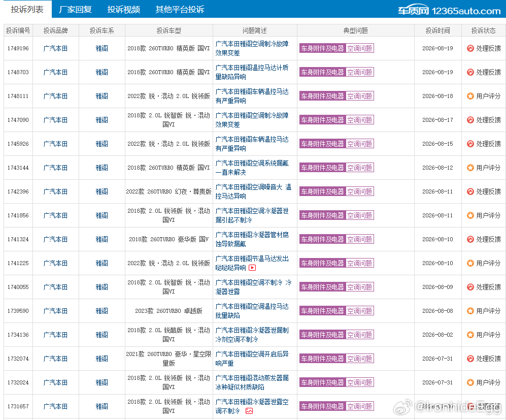
Task: Open complaint 广汽本田雅阁空调开启后异响严重
Action: click(252, 359)
